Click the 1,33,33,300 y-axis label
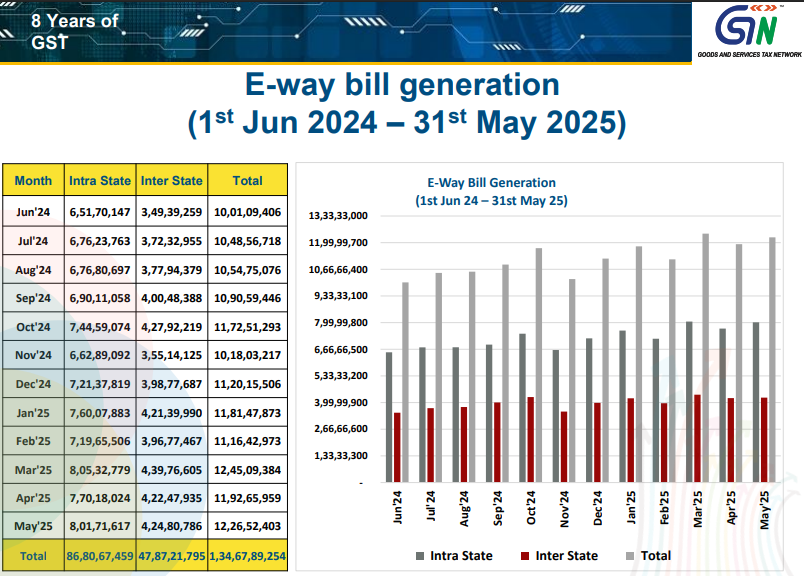The width and height of the screenshot is (804, 576). 341,455
